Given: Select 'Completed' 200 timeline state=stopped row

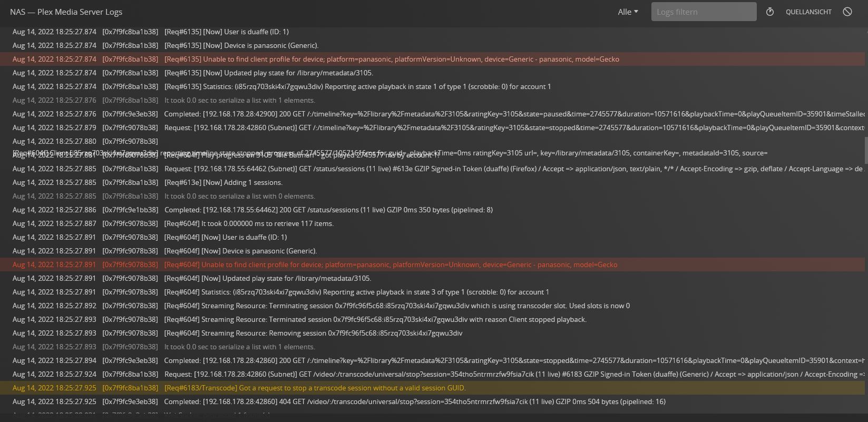Looking at the screenshot, I should 432,360.
